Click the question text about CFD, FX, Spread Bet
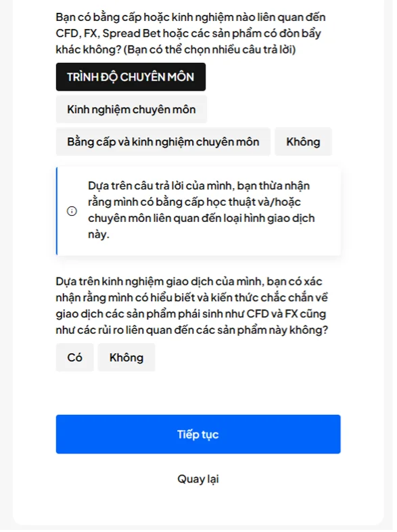The height and width of the screenshot is (532, 397). [x=191, y=33]
